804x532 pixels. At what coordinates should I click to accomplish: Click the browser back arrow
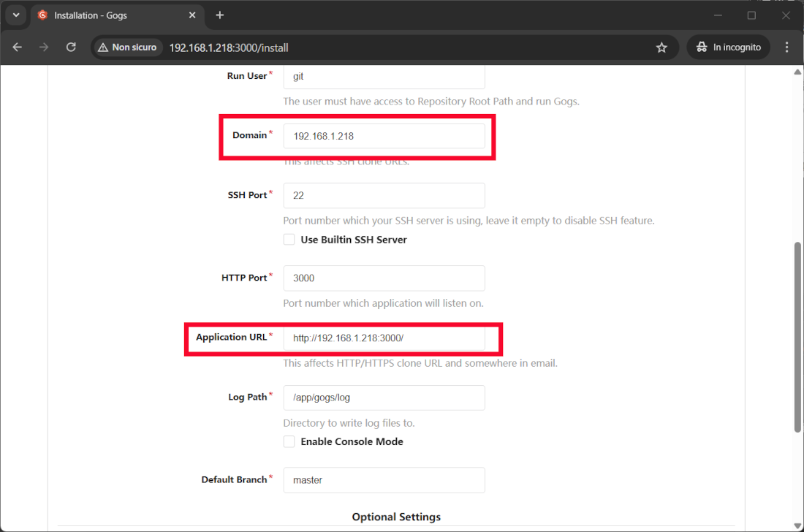point(18,47)
